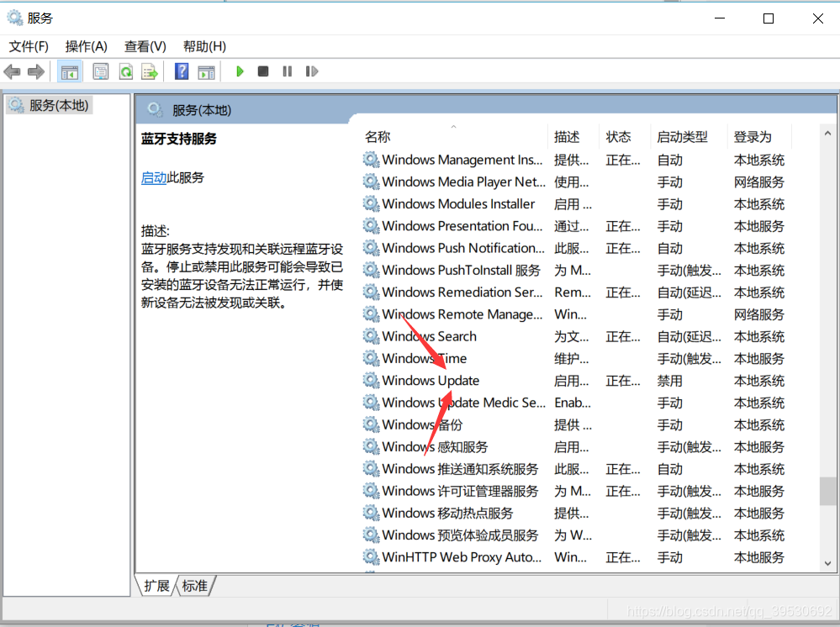Select Windows Remote Manage... service
The height and width of the screenshot is (627, 840).
(x=462, y=313)
